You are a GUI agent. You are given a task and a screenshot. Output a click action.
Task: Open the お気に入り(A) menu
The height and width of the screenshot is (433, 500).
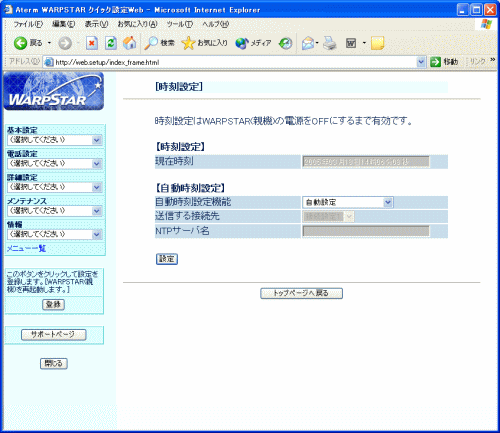click(x=137, y=24)
